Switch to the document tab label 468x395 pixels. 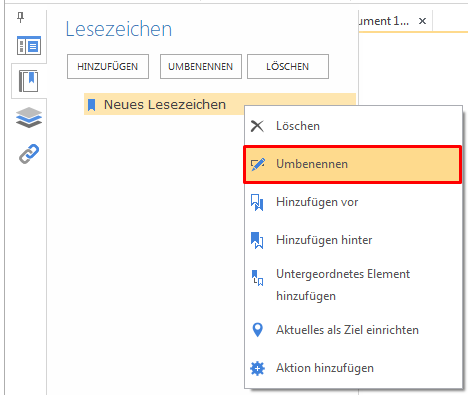coord(384,21)
